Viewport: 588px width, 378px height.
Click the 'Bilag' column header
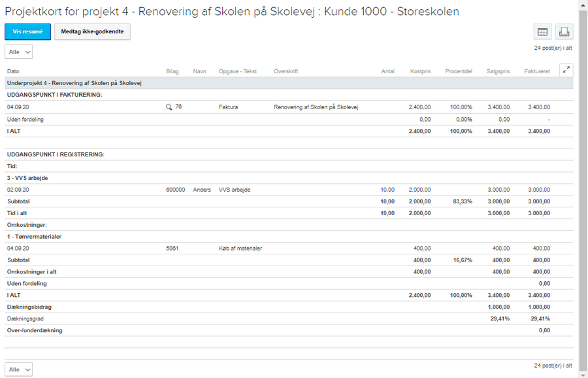click(172, 71)
